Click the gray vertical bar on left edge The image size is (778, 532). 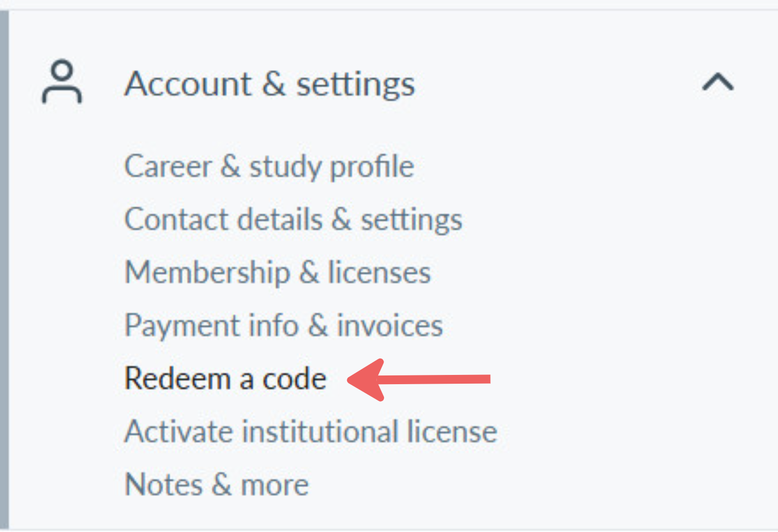click(4, 270)
